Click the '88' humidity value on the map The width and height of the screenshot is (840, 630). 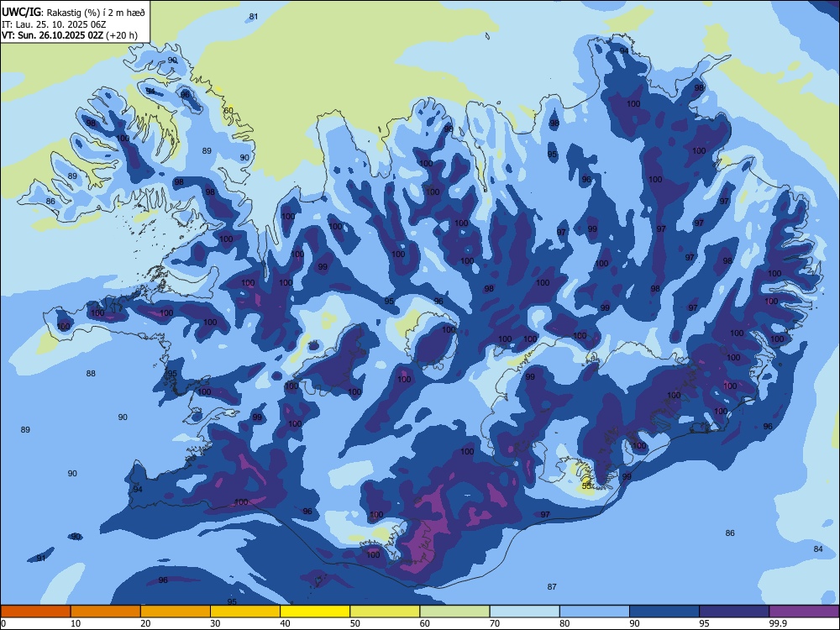coord(91,374)
